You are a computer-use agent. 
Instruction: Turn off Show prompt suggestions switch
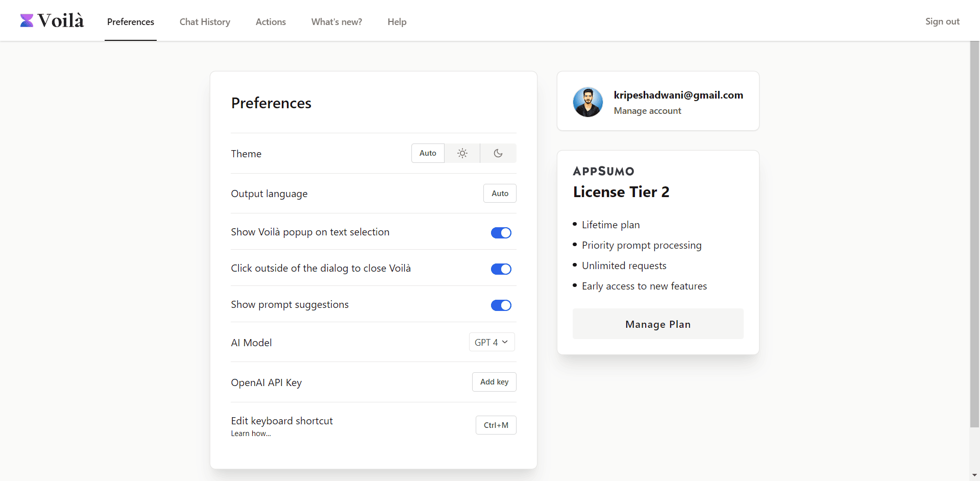[501, 305]
